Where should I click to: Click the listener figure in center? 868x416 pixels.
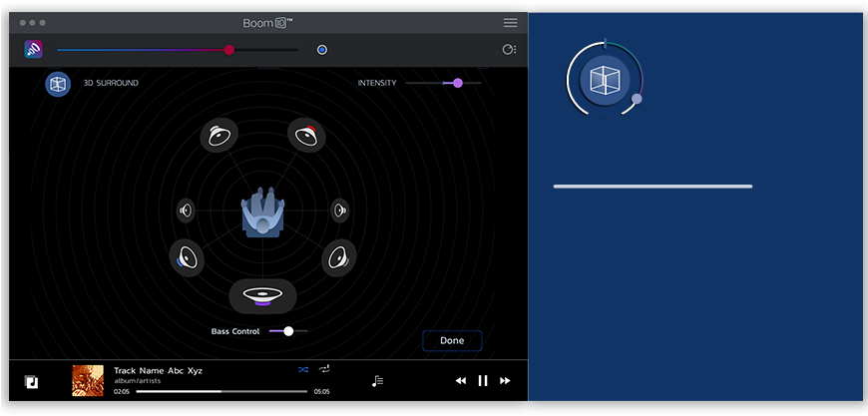(x=263, y=212)
